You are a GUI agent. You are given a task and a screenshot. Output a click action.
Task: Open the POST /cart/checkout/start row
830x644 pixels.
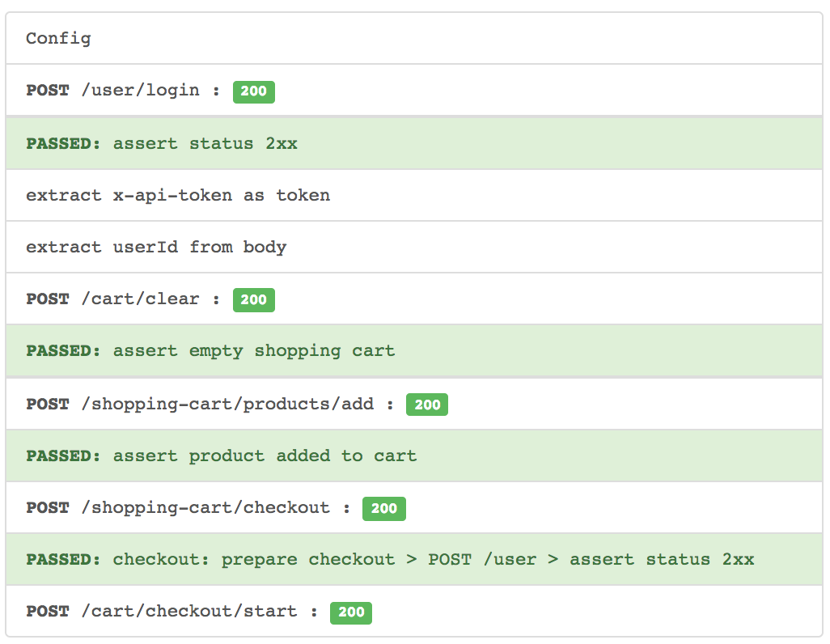(414, 611)
